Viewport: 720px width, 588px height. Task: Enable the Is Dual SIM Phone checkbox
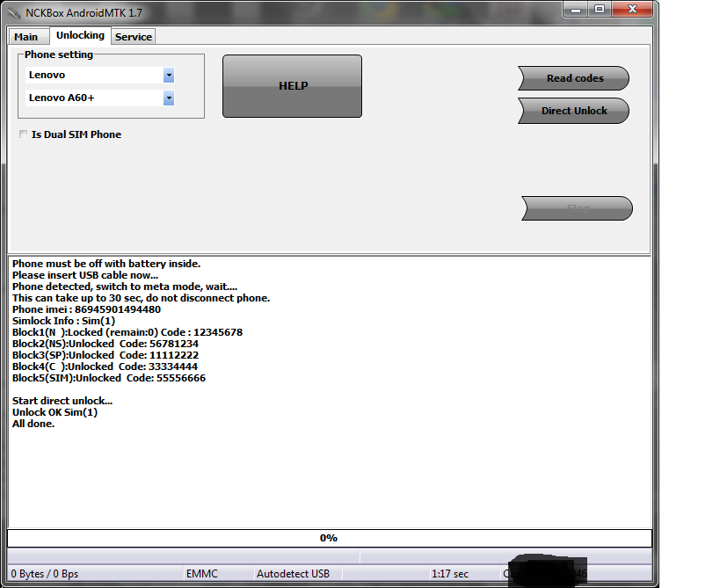[x=23, y=134]
